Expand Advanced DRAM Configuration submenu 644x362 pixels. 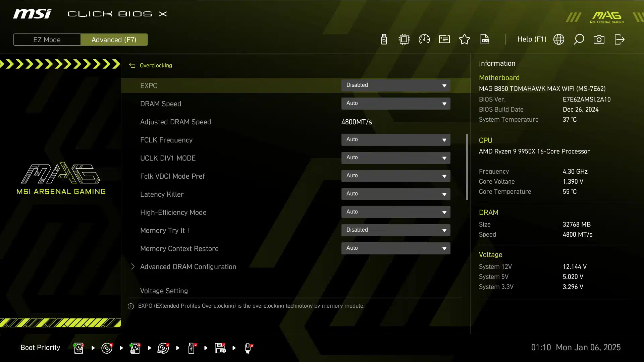(x=188, y=267)
